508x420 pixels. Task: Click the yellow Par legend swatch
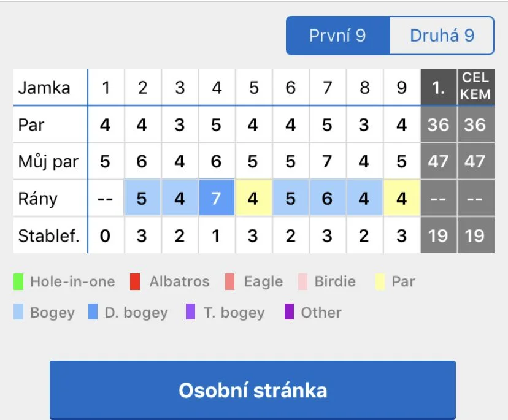pyautogui.click(x=380, y=281)
